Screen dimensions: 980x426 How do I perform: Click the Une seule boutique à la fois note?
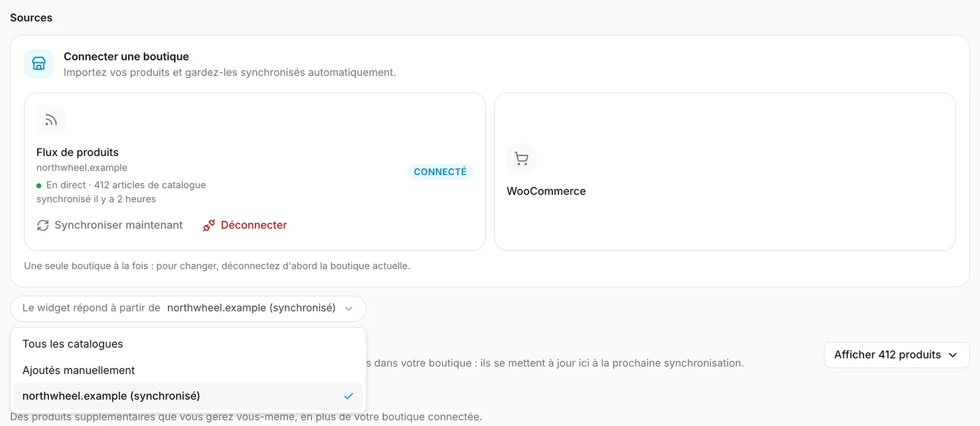(x=217, y=266)
